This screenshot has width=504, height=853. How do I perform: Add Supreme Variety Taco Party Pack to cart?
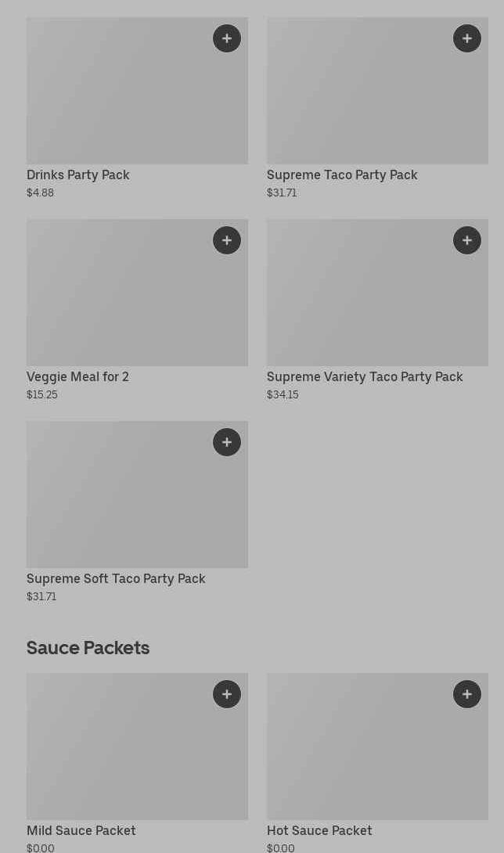pyautogui.click(x=467, y=240)
